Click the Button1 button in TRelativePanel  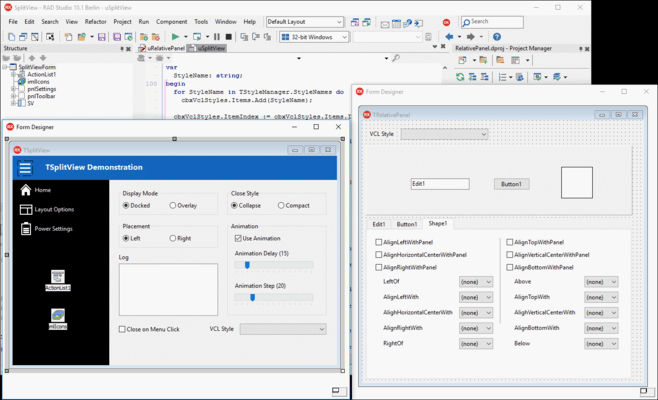click(511, 184)
